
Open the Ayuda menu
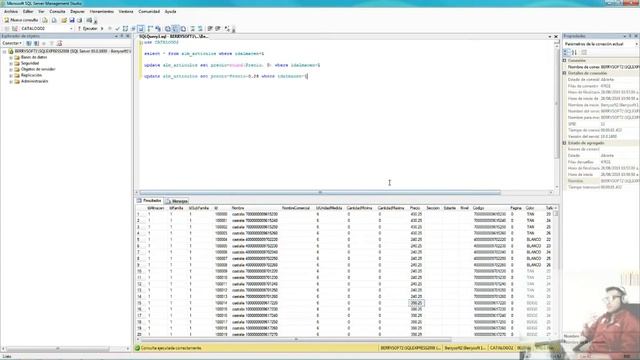[170, 11]
